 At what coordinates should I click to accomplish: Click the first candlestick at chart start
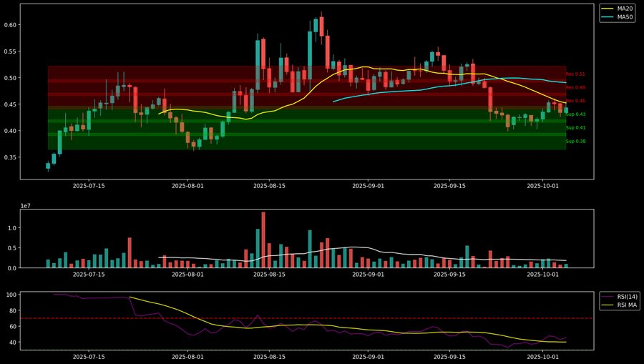[x=48, y=165]
